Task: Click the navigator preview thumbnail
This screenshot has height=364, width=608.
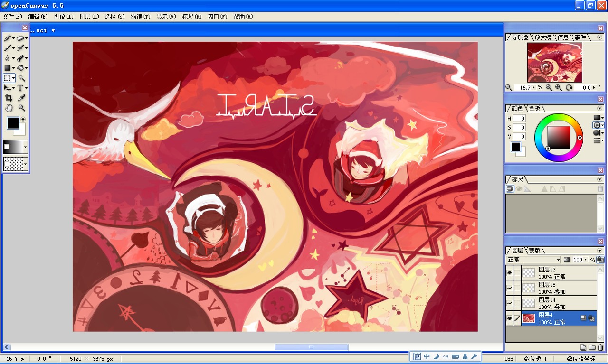Action: 555,63
